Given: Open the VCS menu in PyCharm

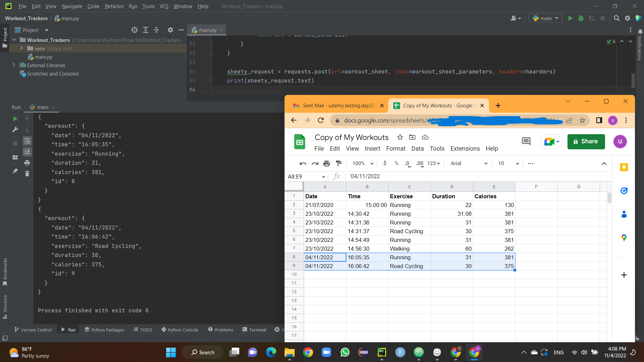Looking at the screenshot, I should 164,6.
